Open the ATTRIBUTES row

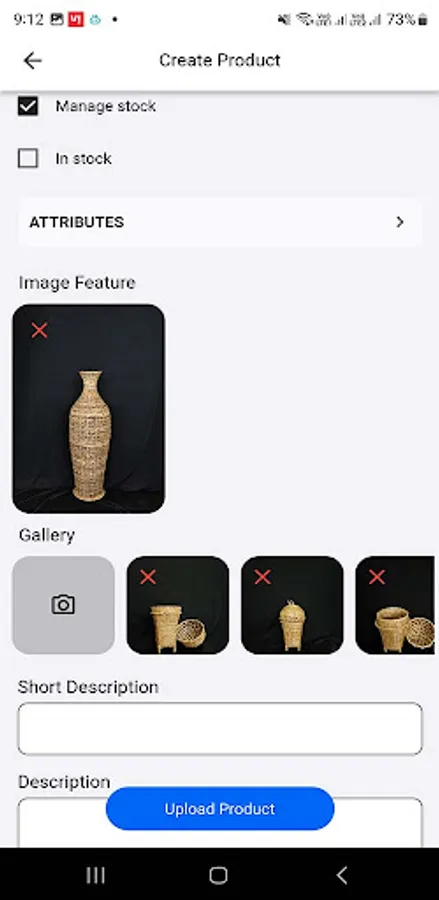220,222
